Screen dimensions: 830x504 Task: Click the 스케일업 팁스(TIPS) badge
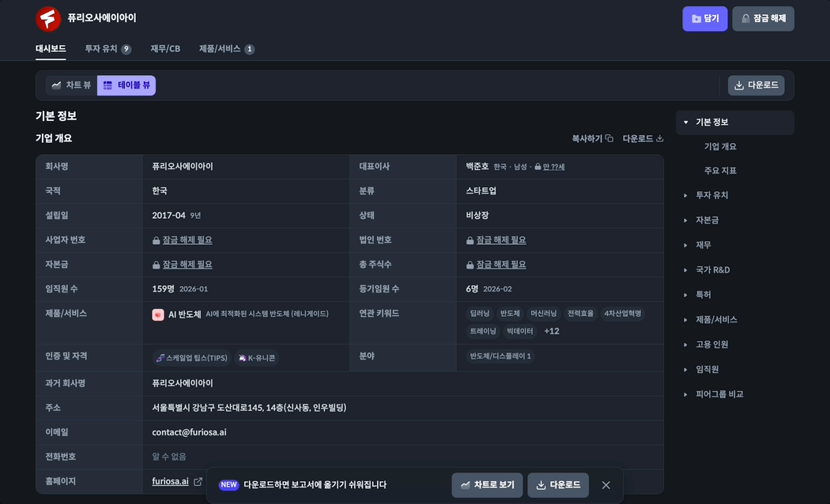(191, 358)
